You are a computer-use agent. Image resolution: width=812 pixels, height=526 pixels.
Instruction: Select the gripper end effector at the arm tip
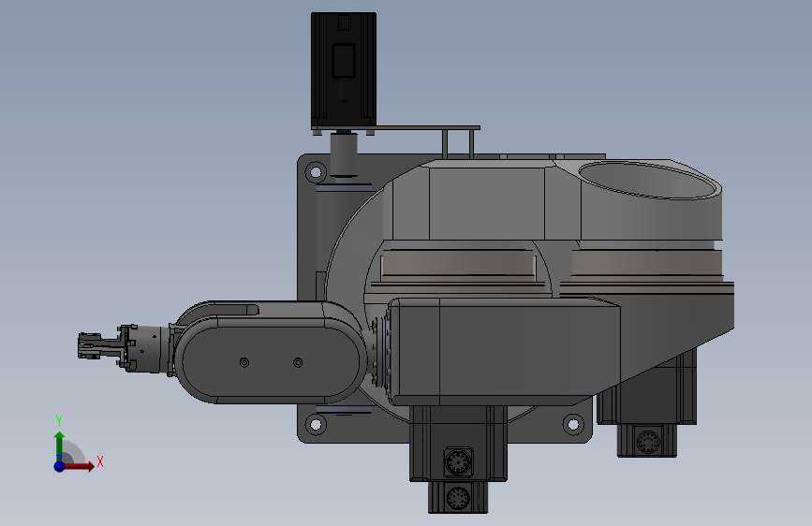tap(101, 346)
